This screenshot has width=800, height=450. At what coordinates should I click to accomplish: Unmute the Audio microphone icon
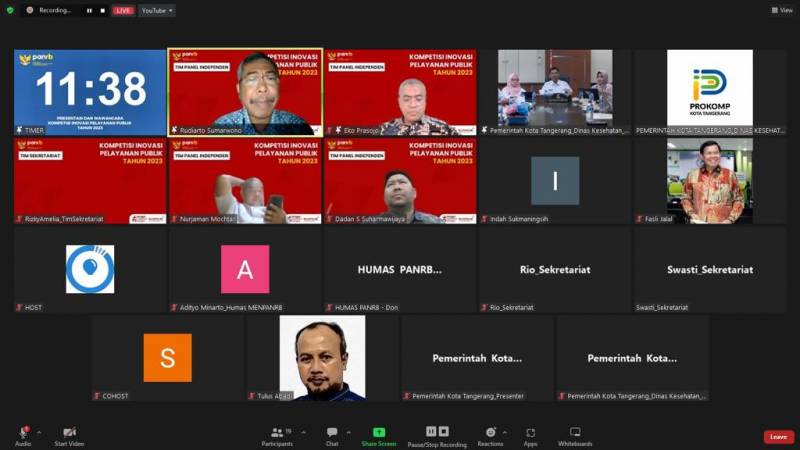[22, 433]
